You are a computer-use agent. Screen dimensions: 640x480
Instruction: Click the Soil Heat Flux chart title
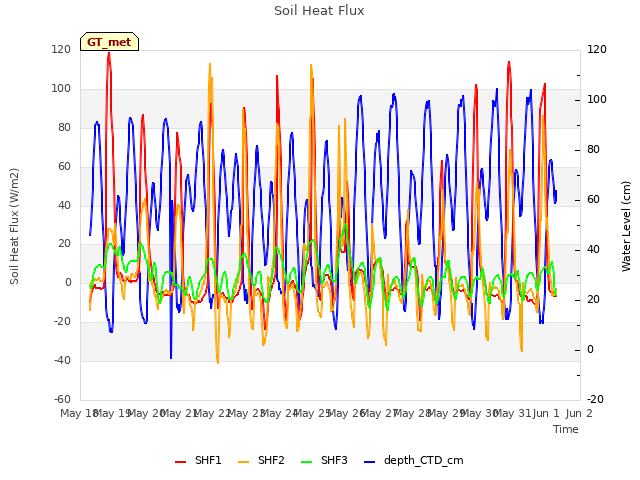click(319, 11)
